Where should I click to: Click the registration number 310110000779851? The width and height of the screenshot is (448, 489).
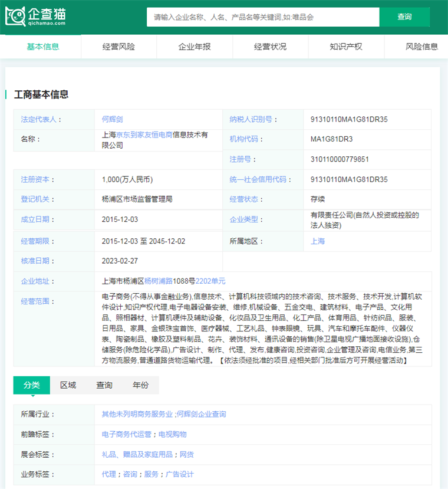pos(340,159)
